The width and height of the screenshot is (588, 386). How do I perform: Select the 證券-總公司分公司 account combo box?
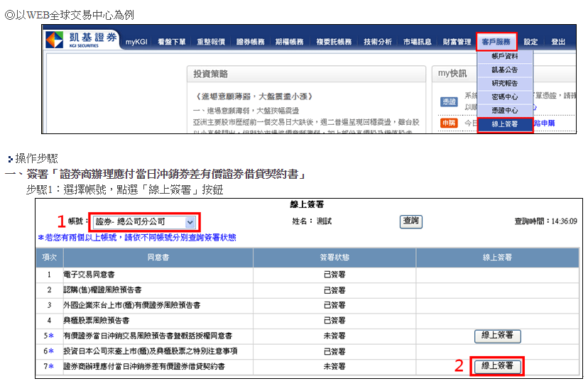point(144,222)
